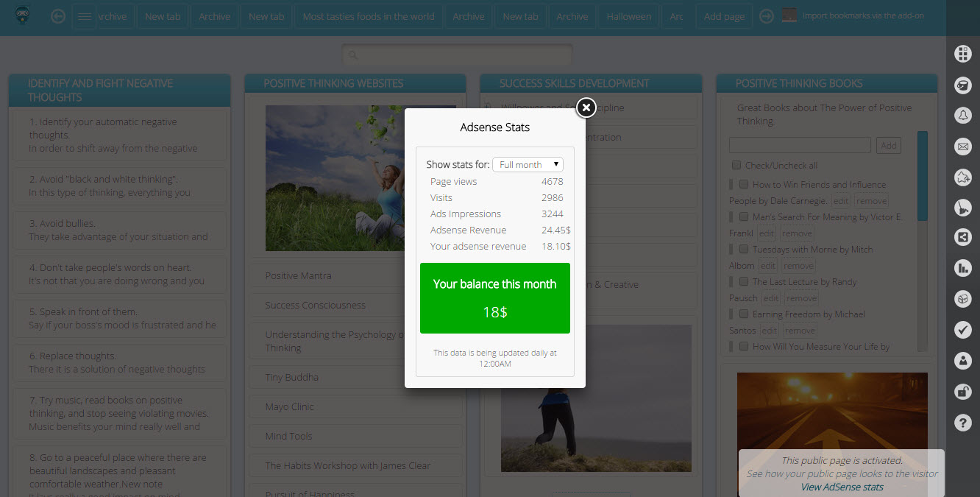Open the envelope mail icon
This screenshot has height=497, width=980.
(x=962, y=147)
